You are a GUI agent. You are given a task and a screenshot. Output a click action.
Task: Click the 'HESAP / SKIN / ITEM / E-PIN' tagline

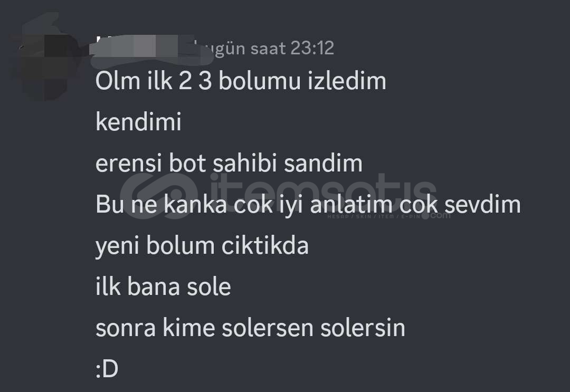(x=374, y=216)
